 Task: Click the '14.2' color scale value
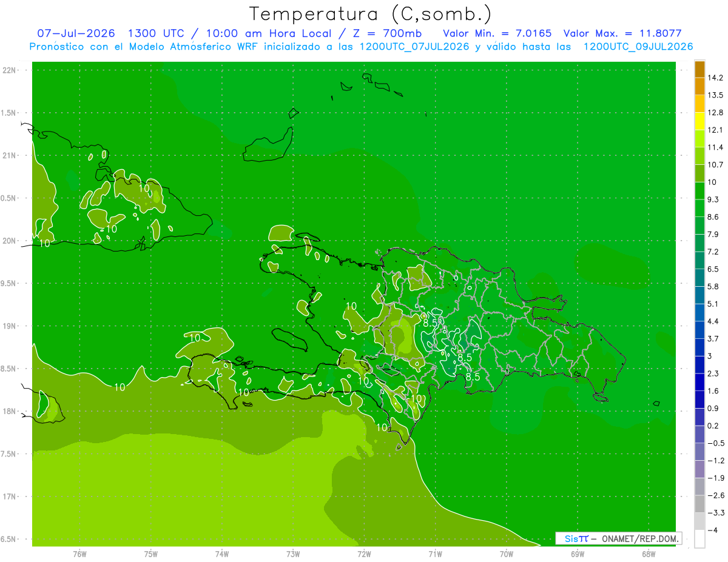click(716, 78)
